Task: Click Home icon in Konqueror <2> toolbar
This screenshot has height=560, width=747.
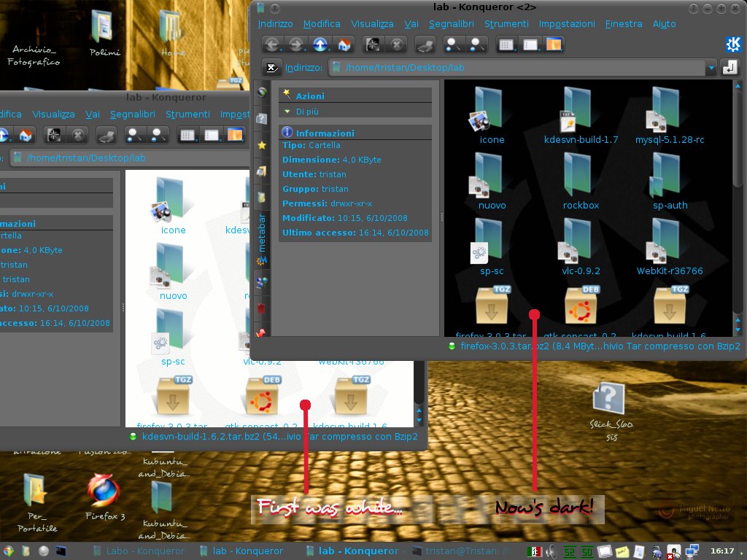Action: tap(344, 44)
